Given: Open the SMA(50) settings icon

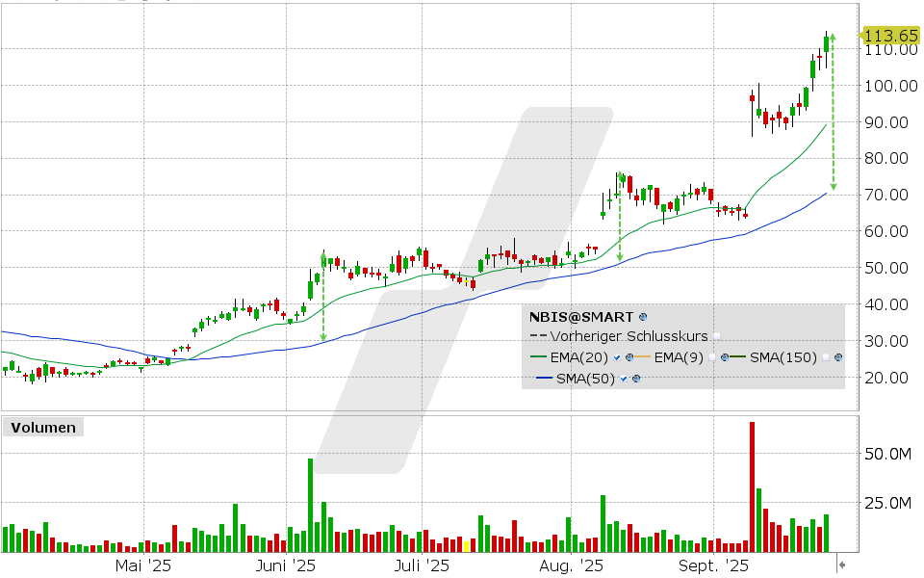Looking at the screenshot, I should click(x=636, y=378).
